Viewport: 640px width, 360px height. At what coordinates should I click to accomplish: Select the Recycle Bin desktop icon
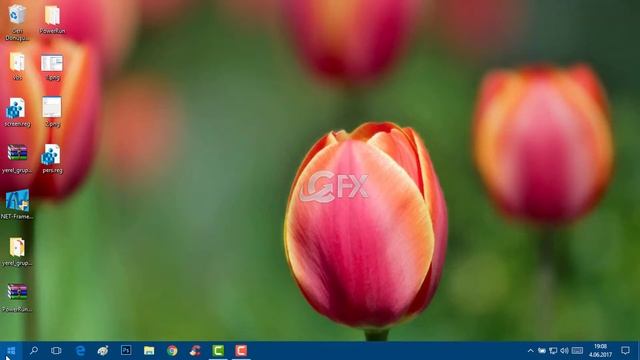pos(17,22)
